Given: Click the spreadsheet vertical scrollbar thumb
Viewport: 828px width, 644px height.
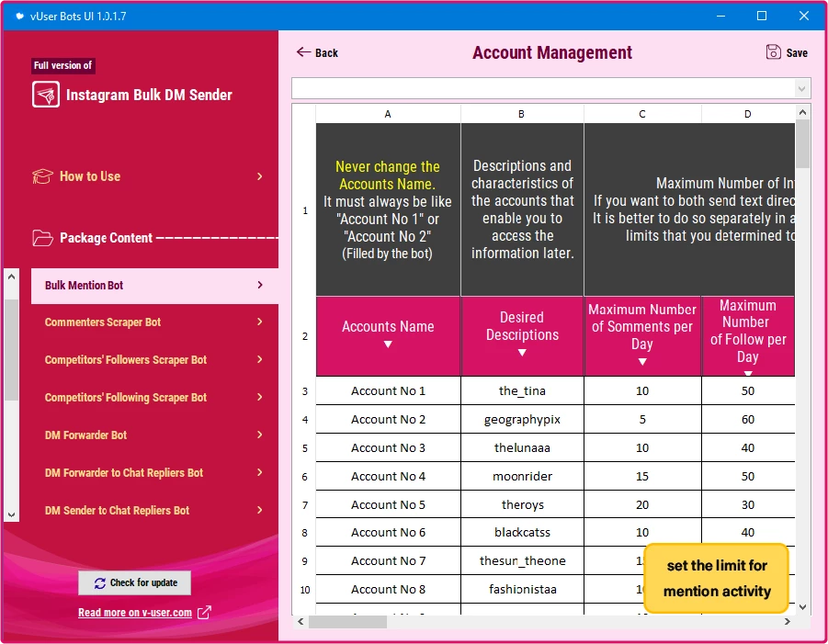Looking at the screenshot, I should (x=802, y=143).
